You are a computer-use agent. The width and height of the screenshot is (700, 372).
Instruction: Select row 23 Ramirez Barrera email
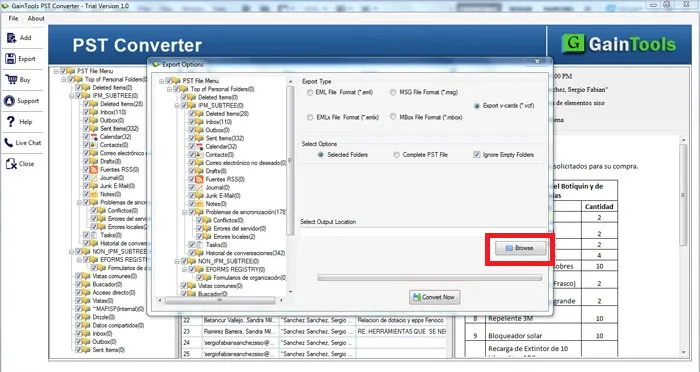click(x=314, y=331)
